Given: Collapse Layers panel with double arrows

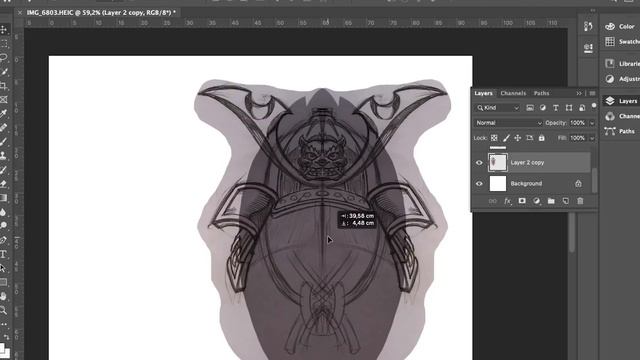Looking at the screenshot, I should [579, 93].
